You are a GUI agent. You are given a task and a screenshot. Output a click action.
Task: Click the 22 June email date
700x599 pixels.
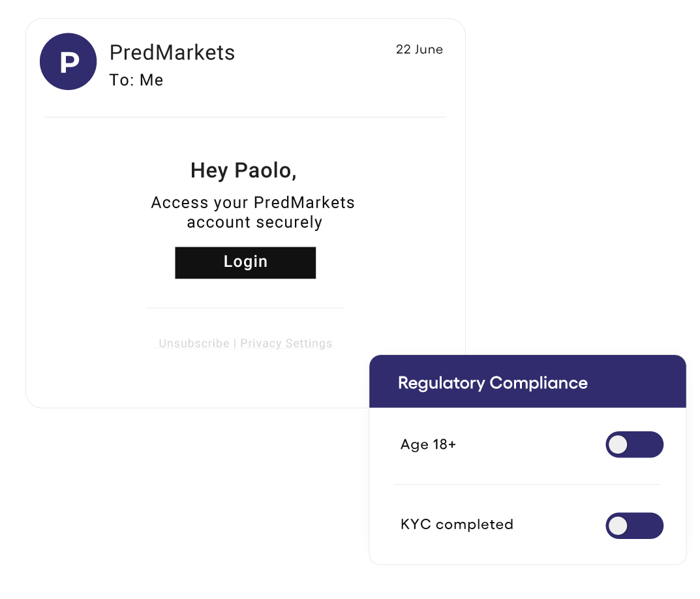419,50
